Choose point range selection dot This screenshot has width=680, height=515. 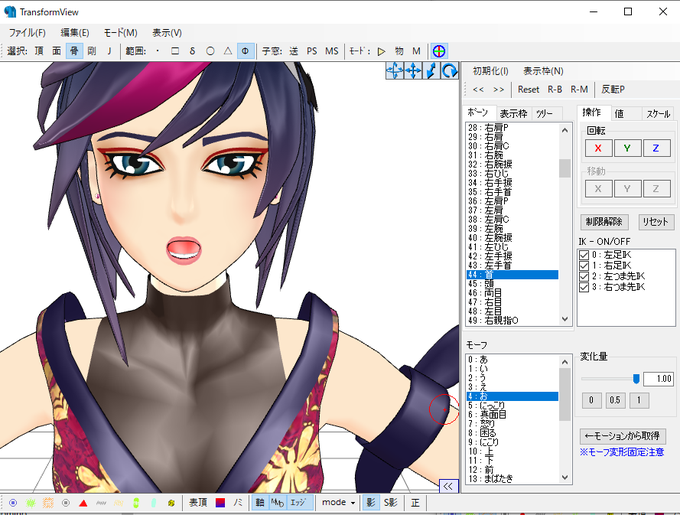point(157,51)
